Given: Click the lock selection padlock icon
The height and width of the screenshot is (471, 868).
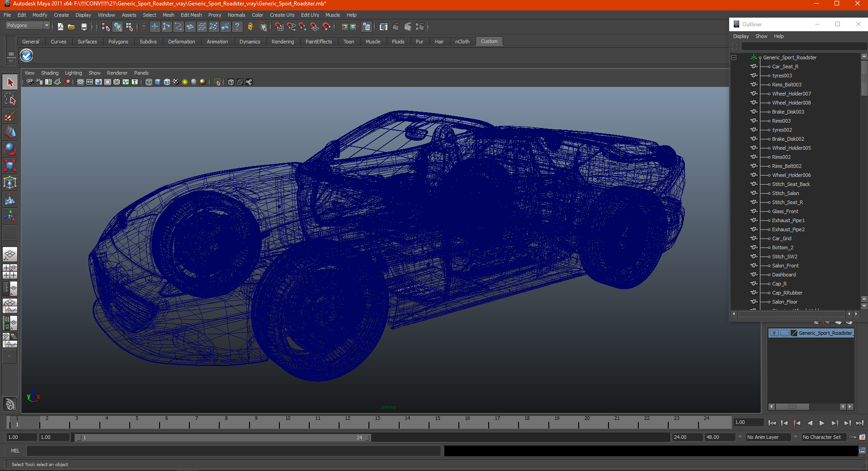Looking at the screenshot, I should pos(250,27).
